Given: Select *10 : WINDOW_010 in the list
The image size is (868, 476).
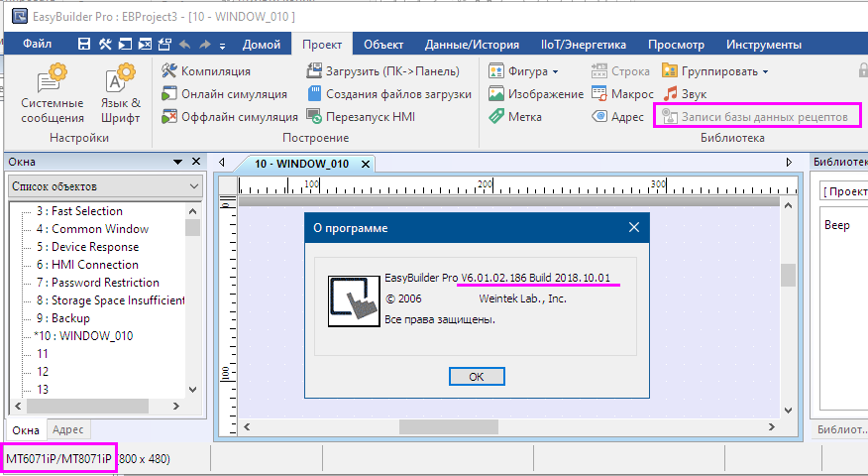Looking at the screenshot, I should (x=83, y=336).
